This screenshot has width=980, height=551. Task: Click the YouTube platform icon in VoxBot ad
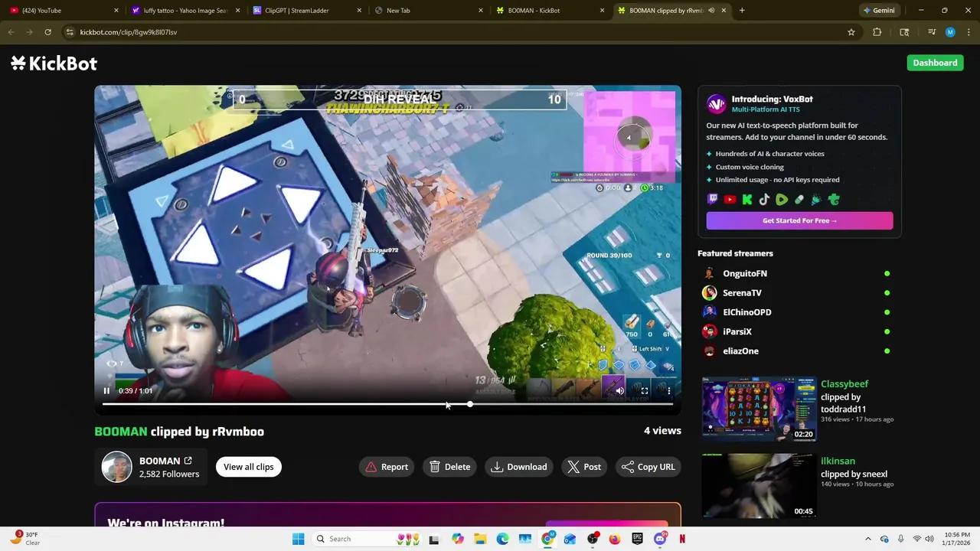[x=730, y=200]
